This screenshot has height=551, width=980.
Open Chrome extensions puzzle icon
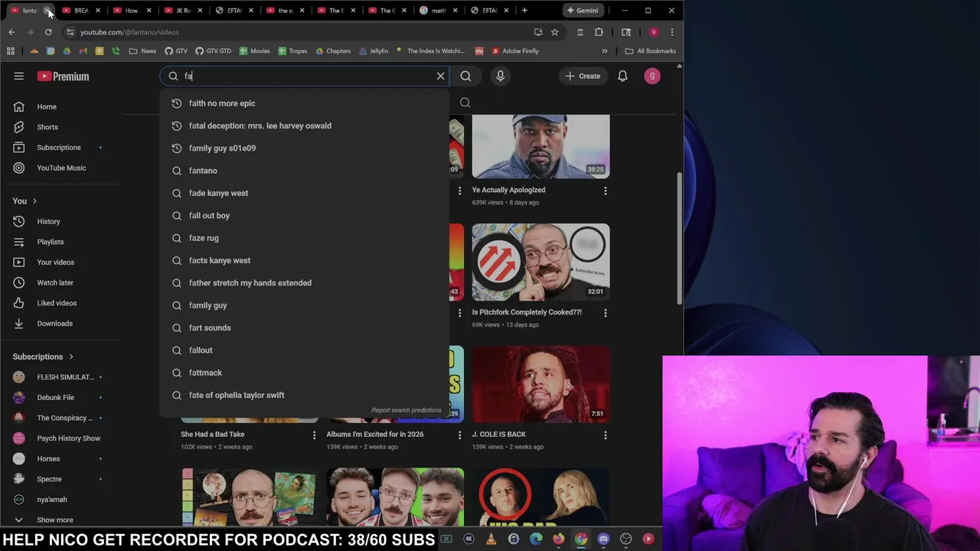click(x=599, y=32)
